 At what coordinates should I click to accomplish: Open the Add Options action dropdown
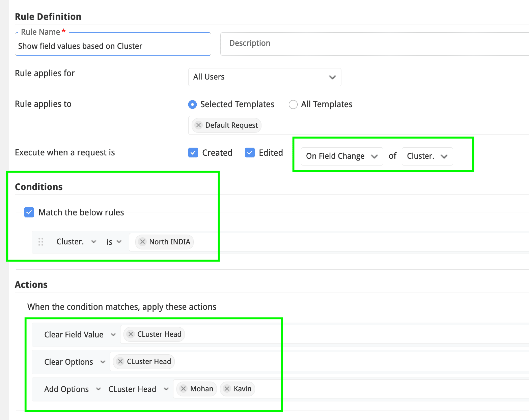pyautogui.click(x=72, y=389)
